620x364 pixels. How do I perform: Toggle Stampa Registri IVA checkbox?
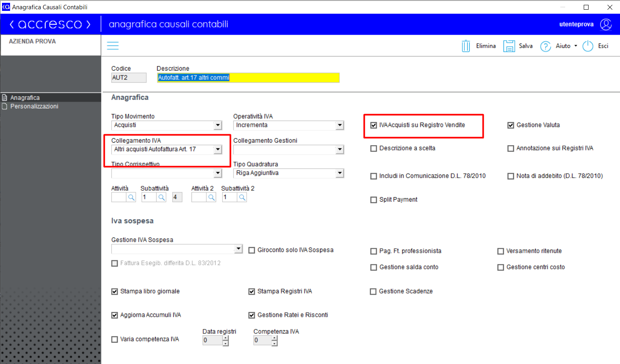[252, 291]
